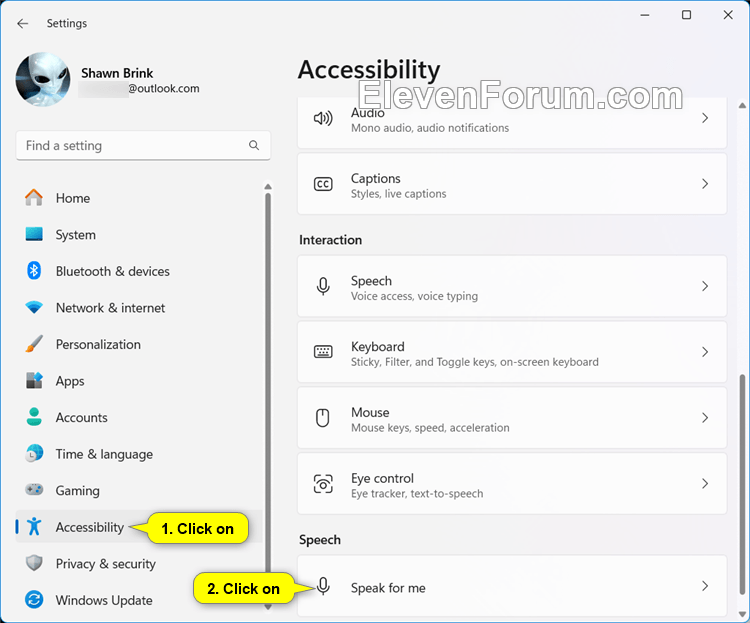Open Keyboard sticky keys description

point(474,362)
